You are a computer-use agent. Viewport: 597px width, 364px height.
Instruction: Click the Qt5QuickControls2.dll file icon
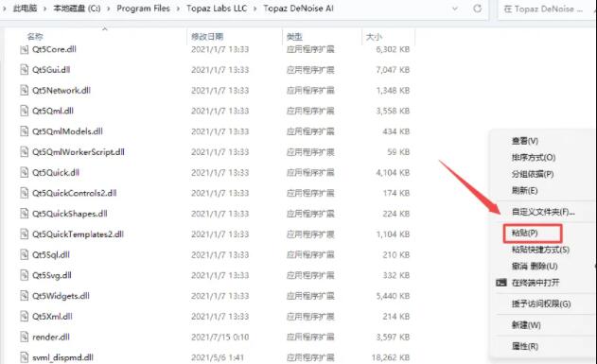coord(24,193)
